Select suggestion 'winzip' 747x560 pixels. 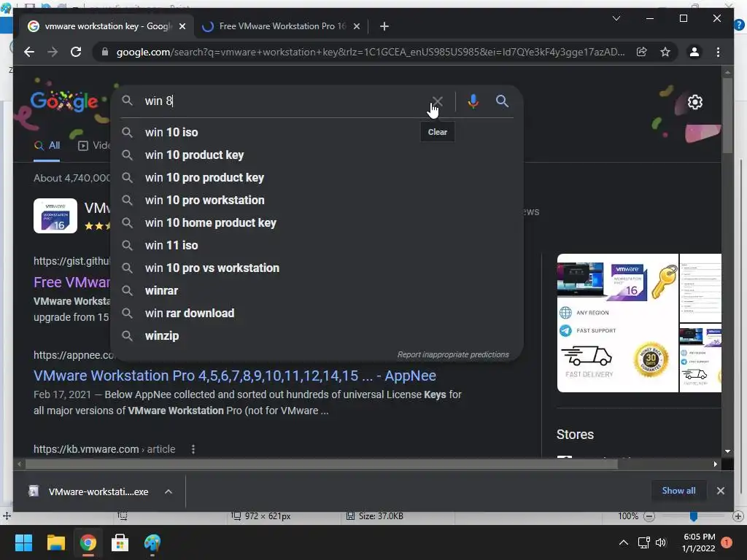tap(317, 335)
